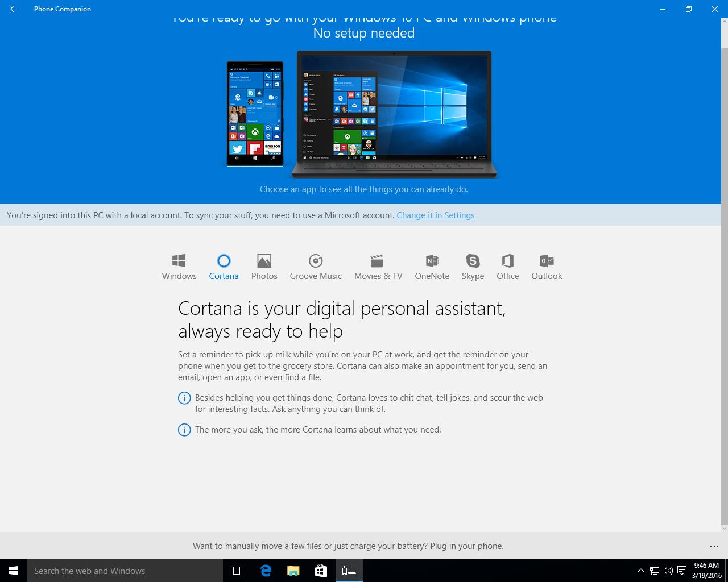The image size is (728, 582).
Task: Choose the Groove Music icon
Action: [316, 261]
